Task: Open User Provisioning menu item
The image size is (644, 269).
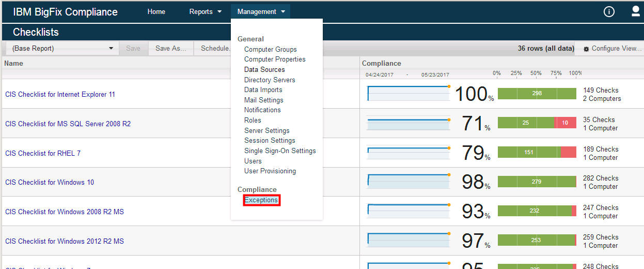Action: [270, 171]
